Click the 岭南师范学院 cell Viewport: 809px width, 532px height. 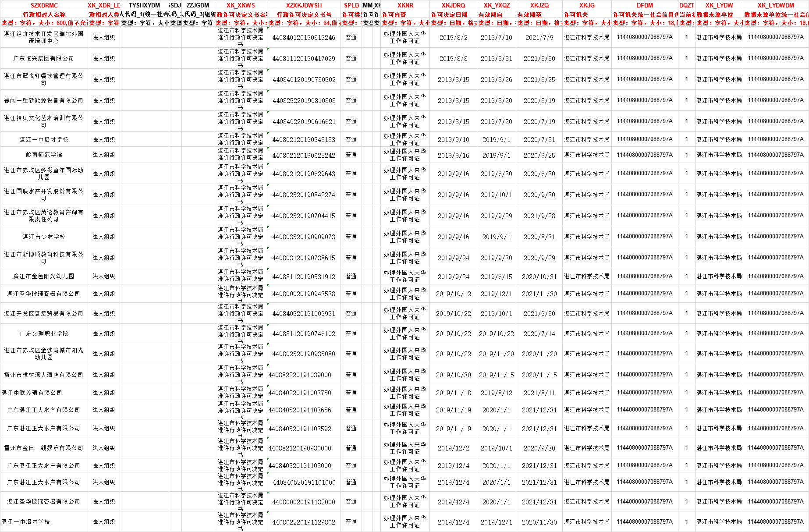coord(44,155)
